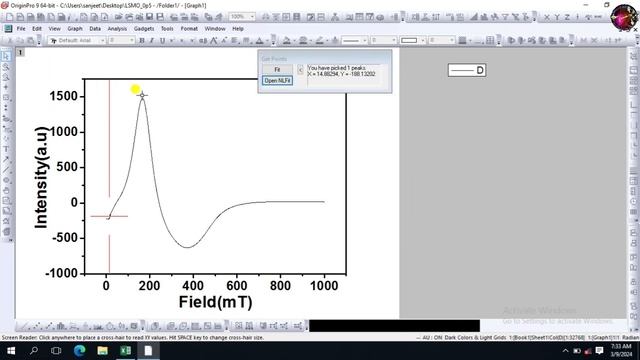
Task: Open Microsoft Edge from taskbar
Action: click(x=80, y=351)
